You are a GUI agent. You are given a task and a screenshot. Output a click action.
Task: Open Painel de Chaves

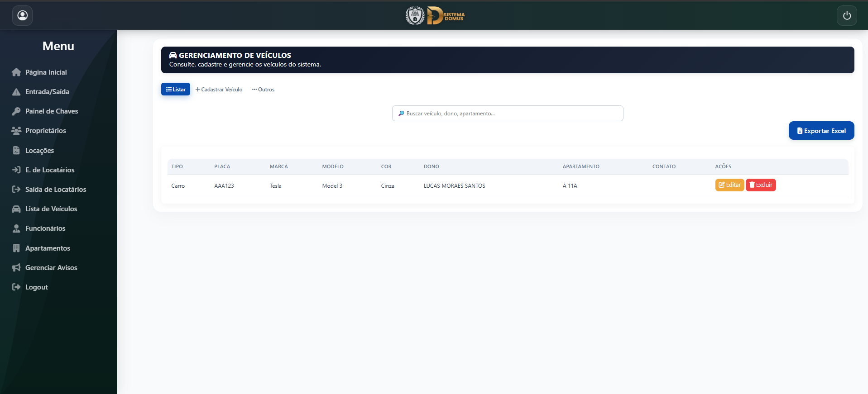[x=52, y=111]
